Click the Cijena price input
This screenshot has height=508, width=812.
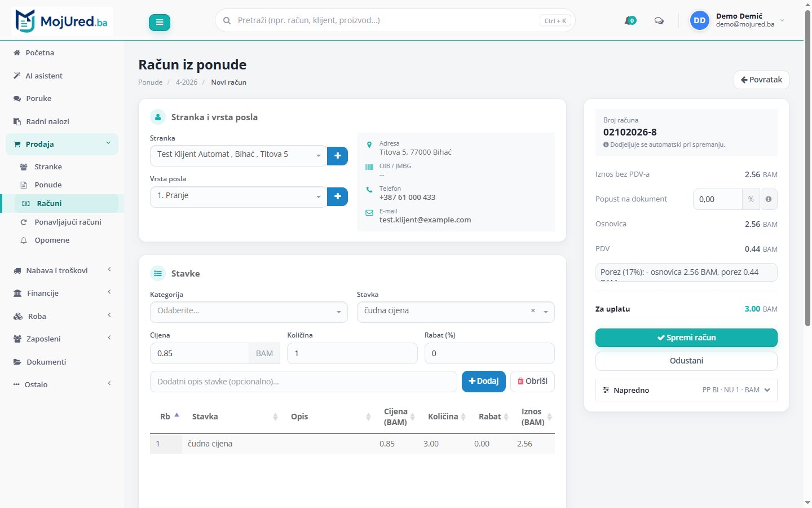click(x=199, y=353)
